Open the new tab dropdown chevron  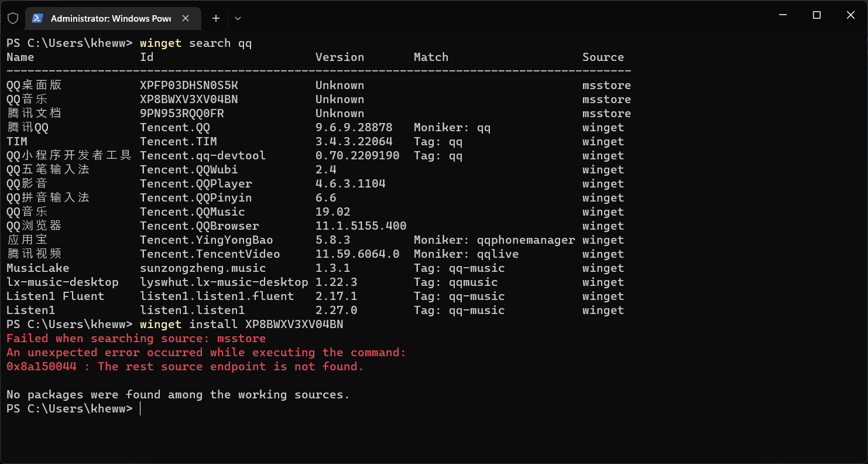(238, 18)
